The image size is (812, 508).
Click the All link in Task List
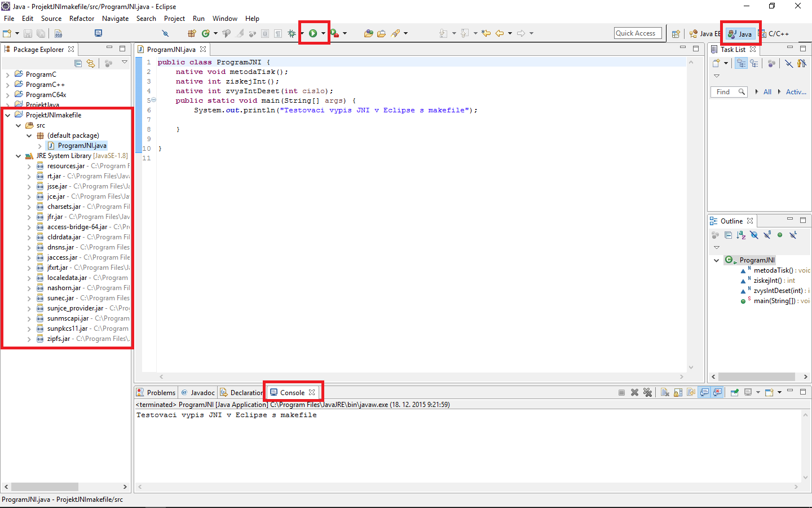[767, 92]
